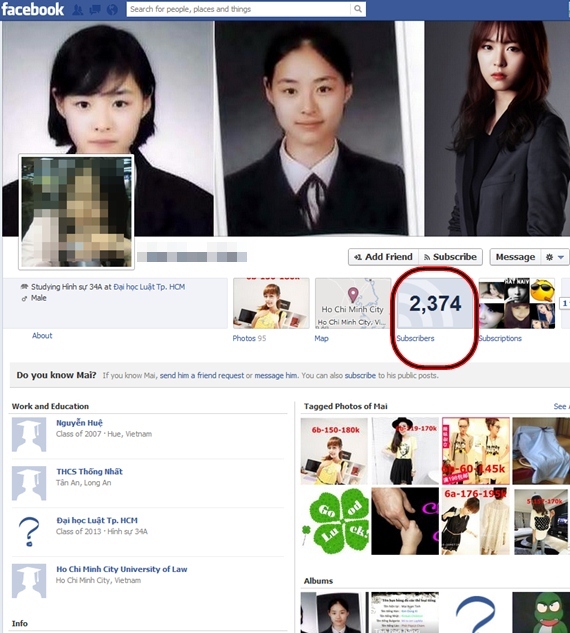Viewport: 570px width, 633px height.
Task: Open the album with question mark cover
Action: [476, 612]
